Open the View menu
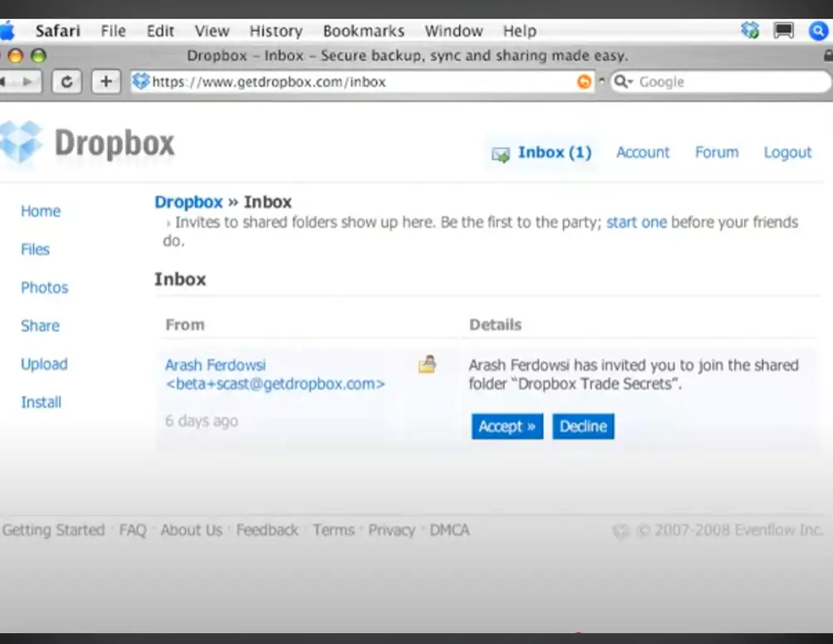Viewport: 833px width, 644px height. tap(212, 32)
